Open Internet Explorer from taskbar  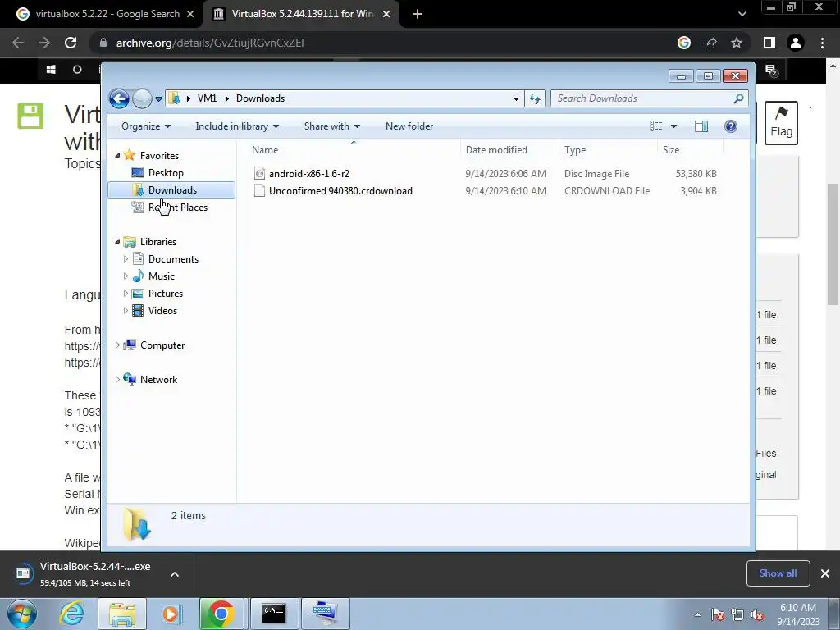pos(72,614)
